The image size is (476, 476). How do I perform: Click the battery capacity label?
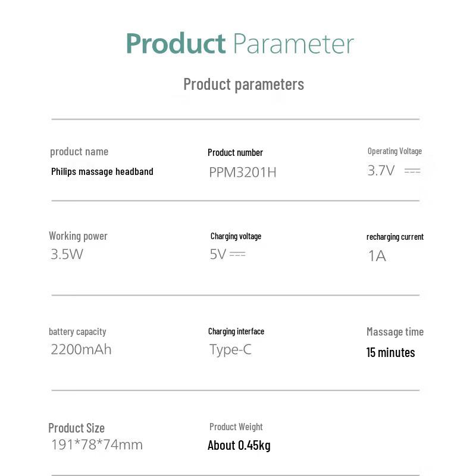pos(77,331)
